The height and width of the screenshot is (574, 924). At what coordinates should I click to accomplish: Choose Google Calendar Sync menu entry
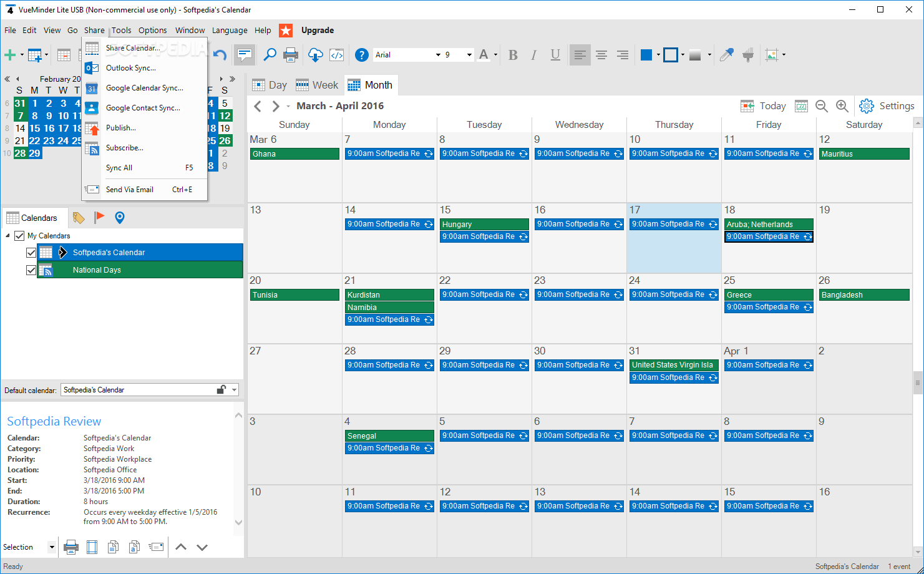tap(144, 88)
